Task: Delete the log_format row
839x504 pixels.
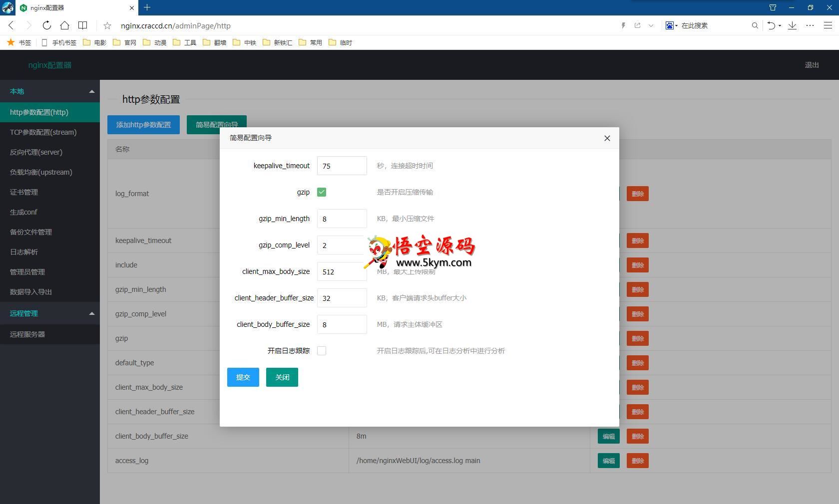Action: click(638, 194)
